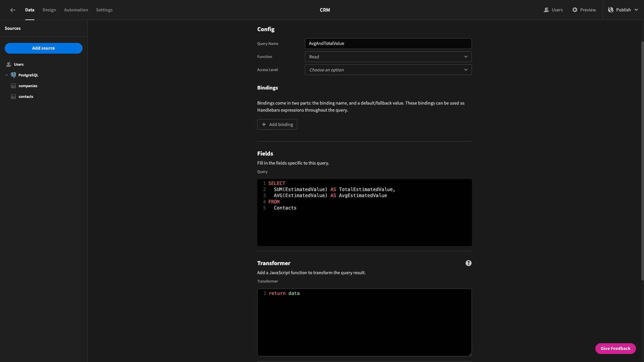
Task: Switch to the Automation tab
Action: [x=76, y=10]
